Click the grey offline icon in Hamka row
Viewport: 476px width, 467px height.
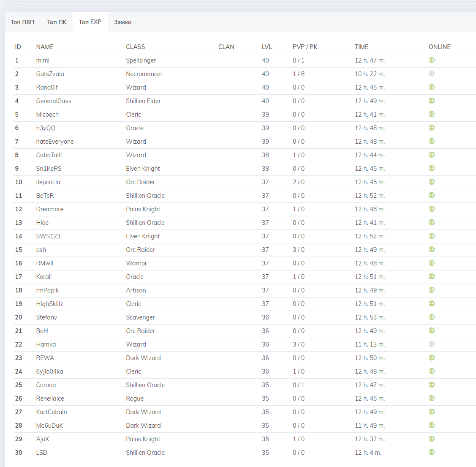point(431,344)
